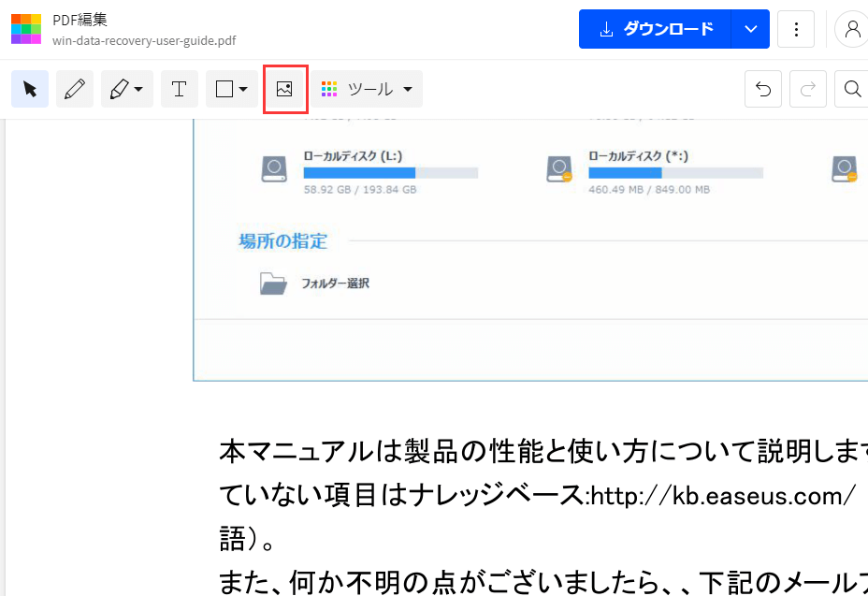This screenshot has width=868, height=596.
Task: Open the user account profile icon
Action: point(852,29)
